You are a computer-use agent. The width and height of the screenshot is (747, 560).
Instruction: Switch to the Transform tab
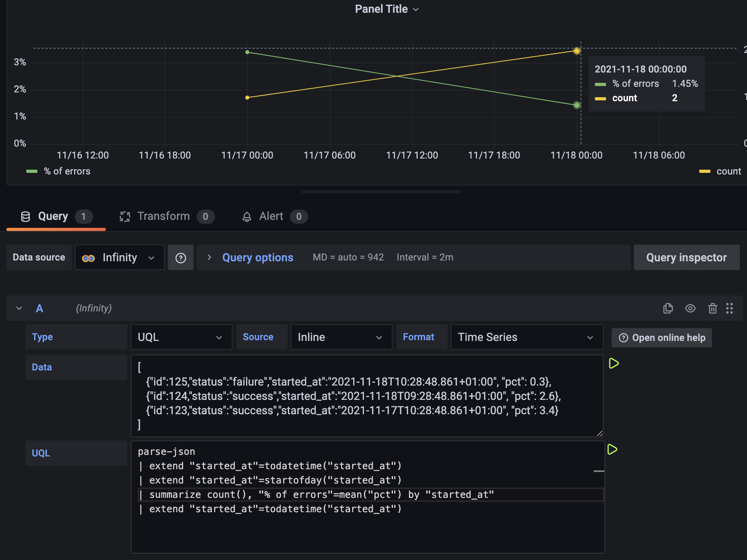pos(163,216)
